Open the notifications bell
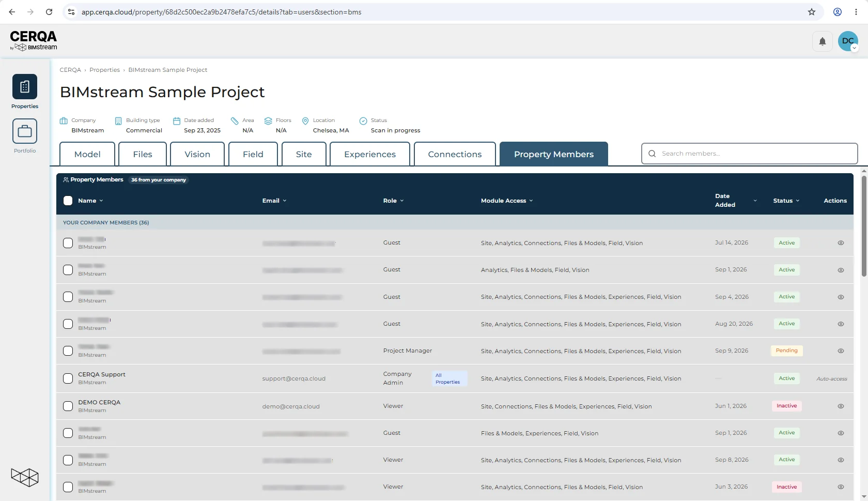 823,41
